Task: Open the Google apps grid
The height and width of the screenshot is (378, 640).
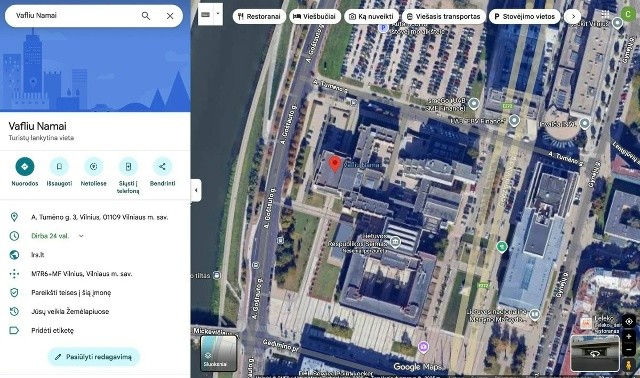Action: click(605, 15)
